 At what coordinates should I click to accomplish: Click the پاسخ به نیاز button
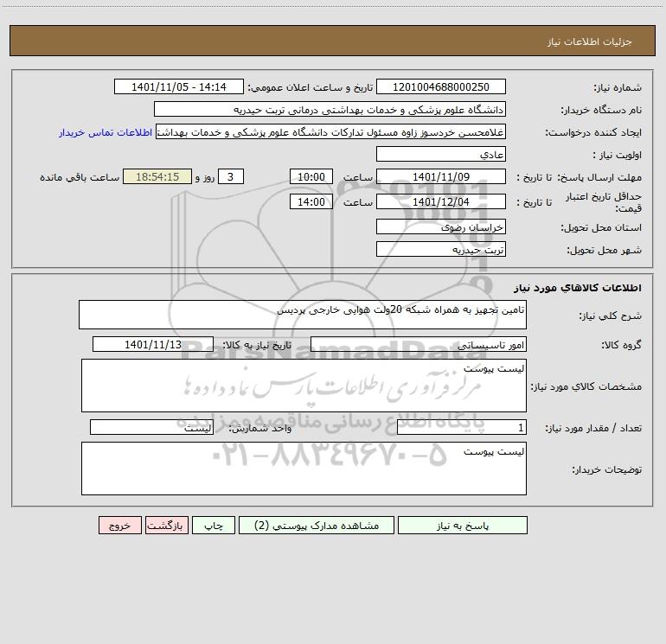coord(463,525)
